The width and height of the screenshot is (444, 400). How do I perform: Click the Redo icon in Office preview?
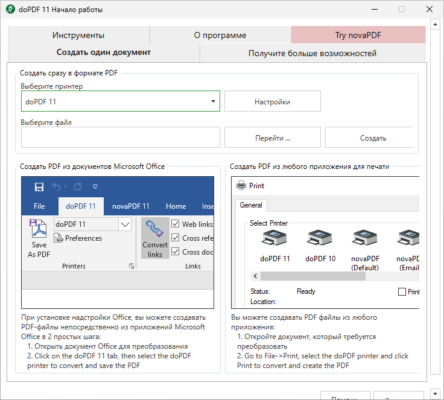[x=77, y=187]
